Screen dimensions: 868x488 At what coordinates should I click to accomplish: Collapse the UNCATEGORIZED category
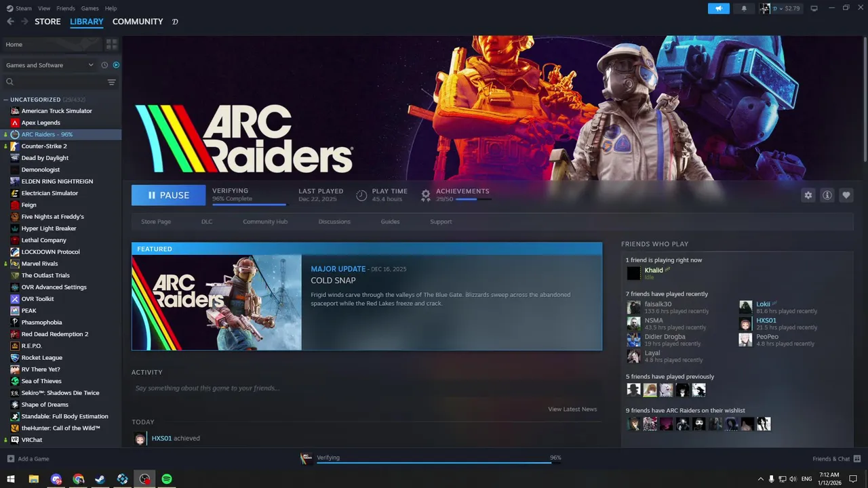click(6, 100)
